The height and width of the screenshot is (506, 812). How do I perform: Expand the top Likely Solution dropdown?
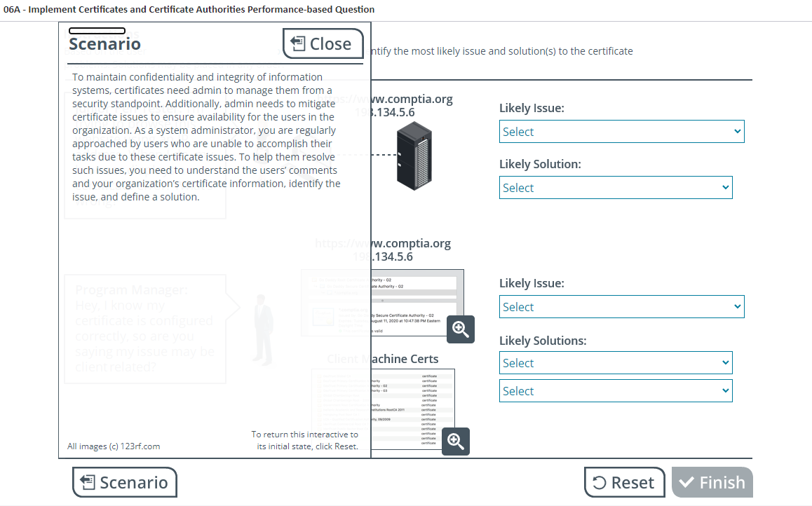[616, 188]
